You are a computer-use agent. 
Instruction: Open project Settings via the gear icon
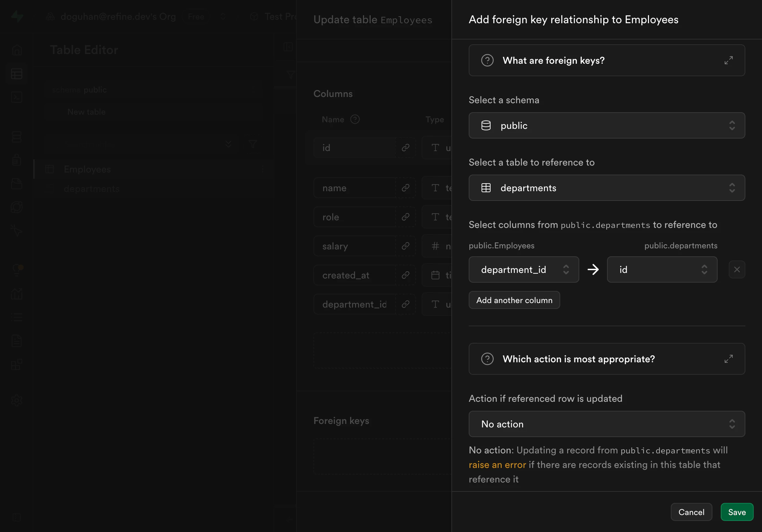click(17, 400)
